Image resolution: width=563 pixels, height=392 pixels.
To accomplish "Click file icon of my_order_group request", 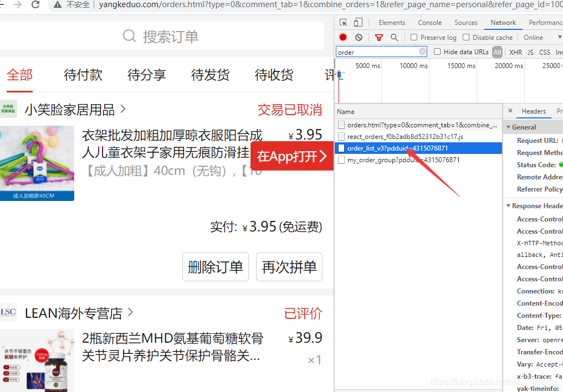I will [x=341, y=160].
